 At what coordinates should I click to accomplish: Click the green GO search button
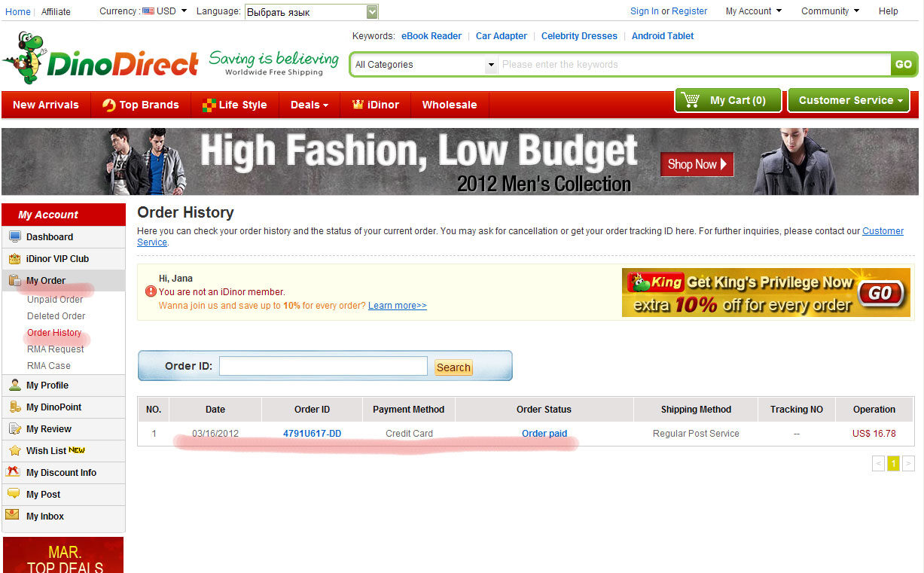click(903, 65)
